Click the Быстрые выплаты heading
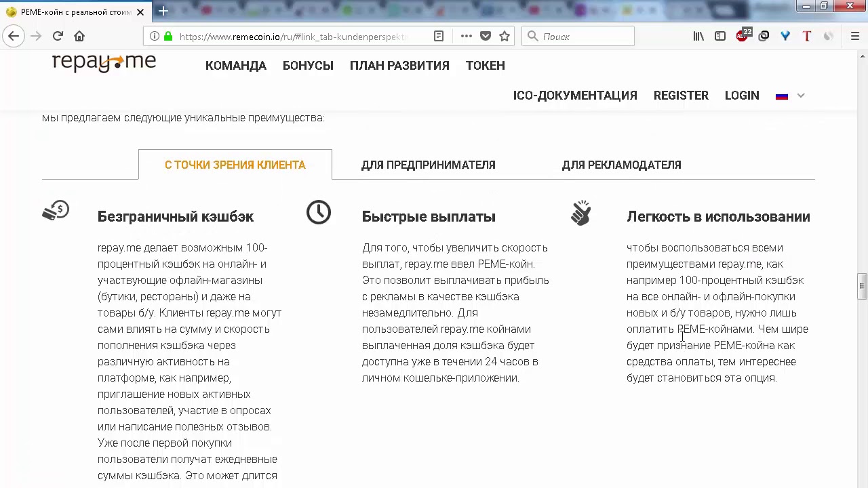Screen dimensions: 868x488 (x=429, y=217)
